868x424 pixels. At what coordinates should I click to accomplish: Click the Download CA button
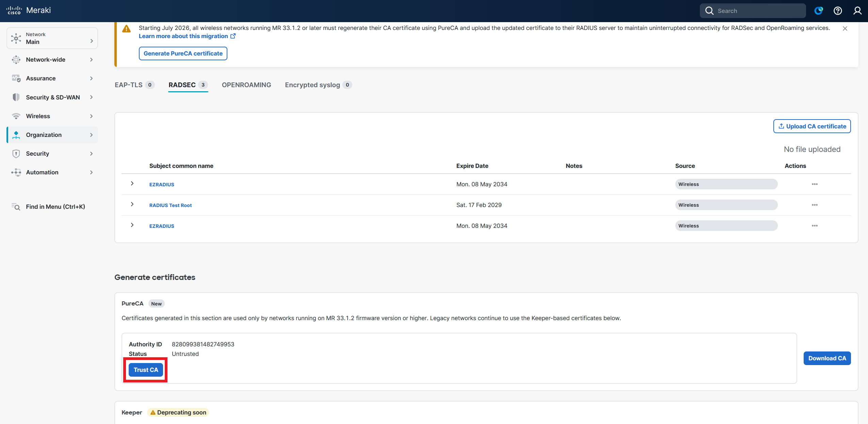pyautogui.click(x=827, y=358)
